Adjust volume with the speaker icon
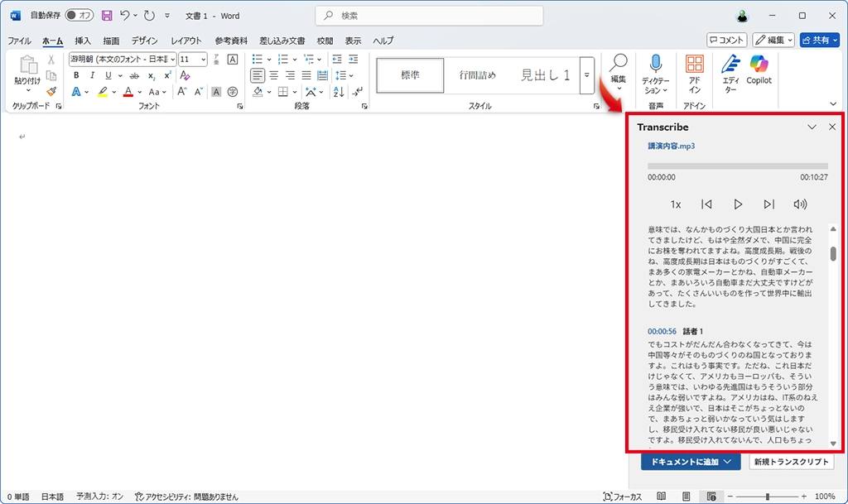Viewport: 848px width, 504px height. pos(799,204)
